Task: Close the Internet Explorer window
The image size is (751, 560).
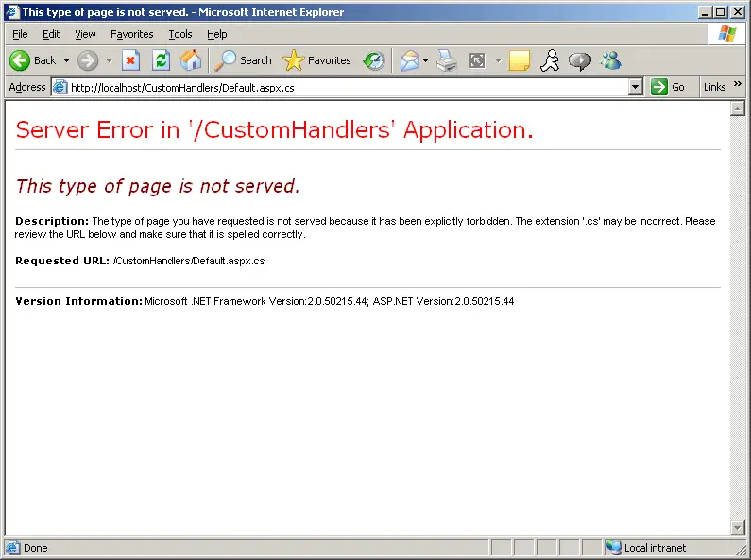Action: [738, 12]
